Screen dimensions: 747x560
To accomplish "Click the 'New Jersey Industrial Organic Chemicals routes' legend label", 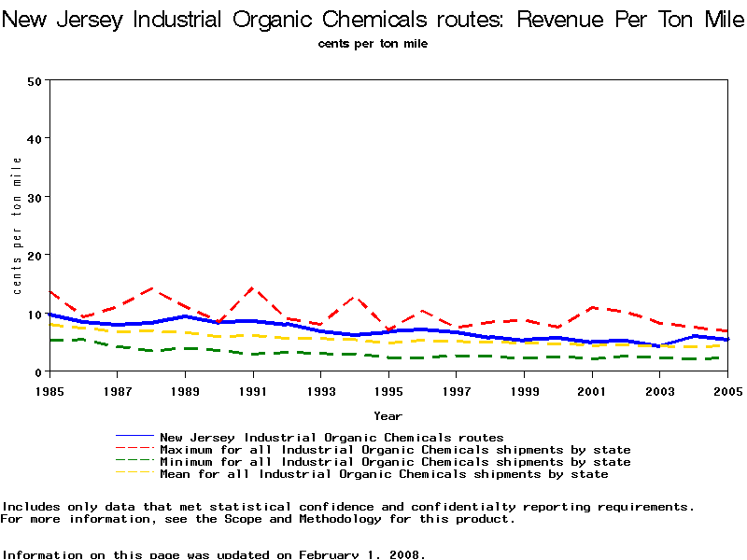I will pyautogui.click(x=331, y=437).
